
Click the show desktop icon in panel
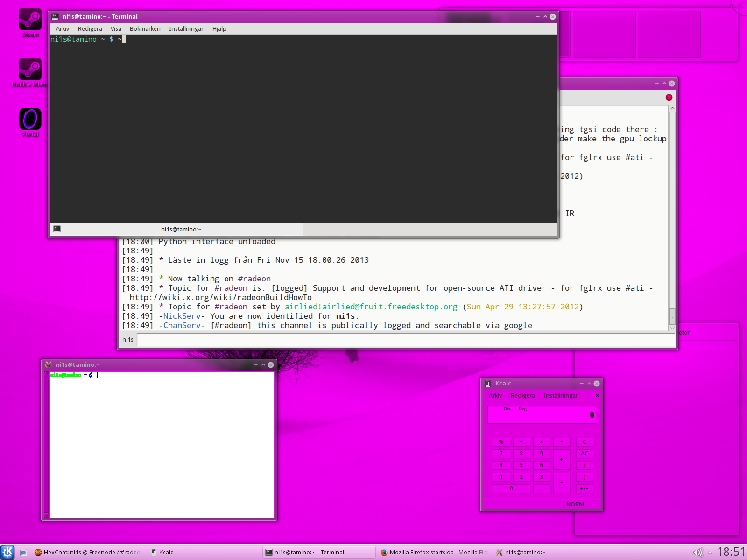pos(23,553)
